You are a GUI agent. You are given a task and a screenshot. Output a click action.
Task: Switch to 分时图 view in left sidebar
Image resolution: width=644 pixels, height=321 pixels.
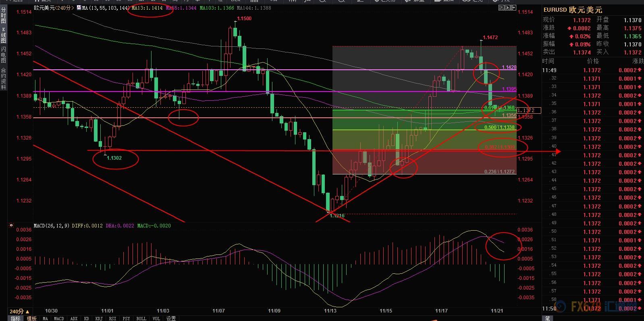4,16
